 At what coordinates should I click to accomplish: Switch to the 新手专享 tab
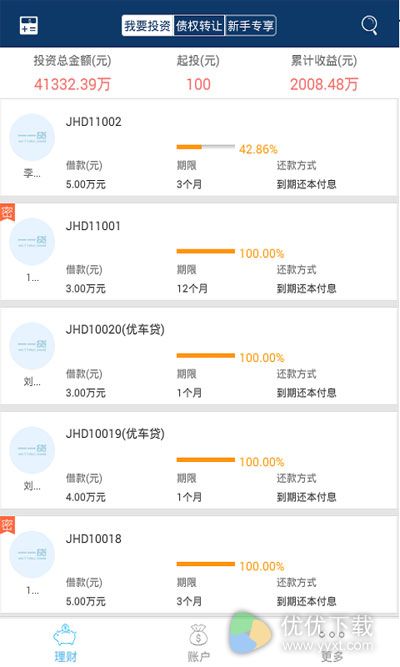(251, 26)
